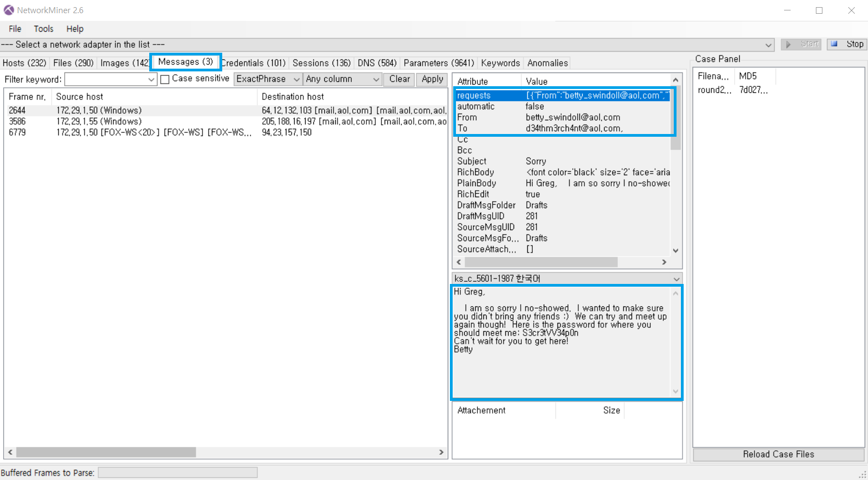Open the File menu
This screenshot has width=868, height=480.
click(15, 29)
